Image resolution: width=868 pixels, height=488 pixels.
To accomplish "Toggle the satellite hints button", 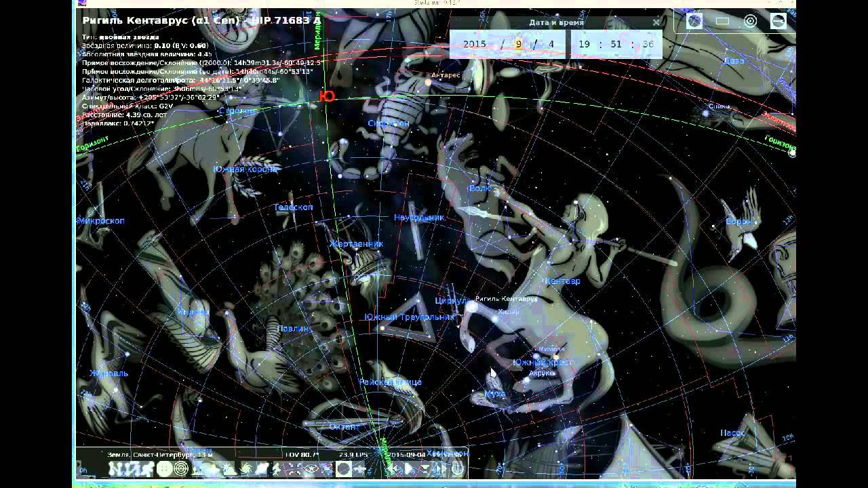I will pyautogui.click(x=359, y=468).
